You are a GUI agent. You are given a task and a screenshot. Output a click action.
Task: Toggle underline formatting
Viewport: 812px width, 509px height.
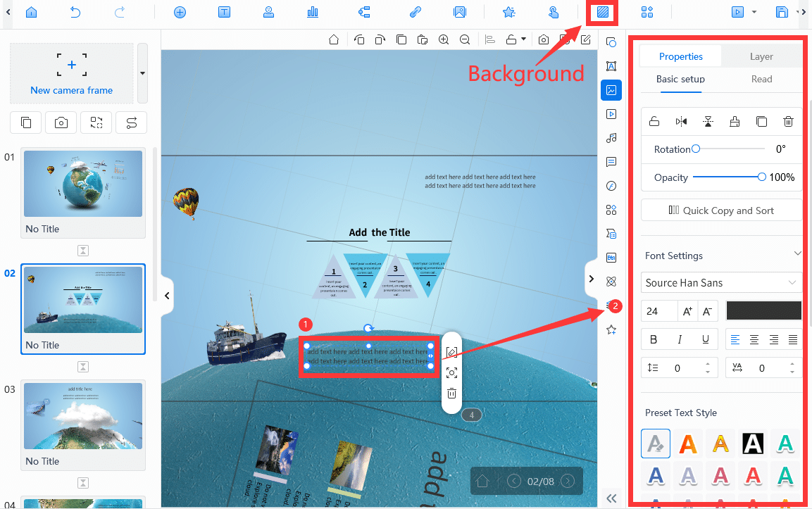point(706,339)
